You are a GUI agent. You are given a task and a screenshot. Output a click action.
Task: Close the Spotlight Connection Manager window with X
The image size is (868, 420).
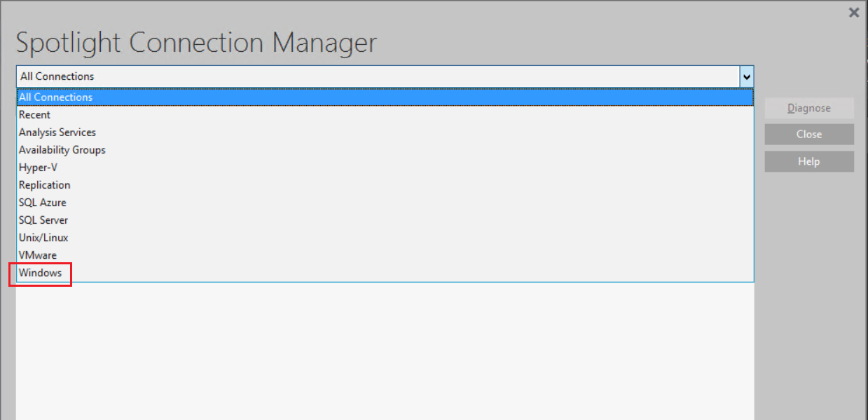[853, 12]
